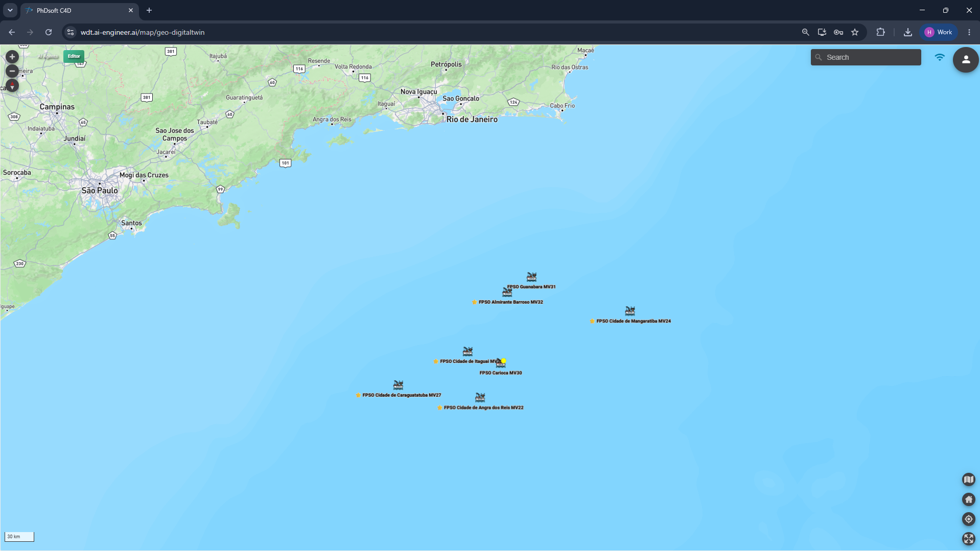Viewport: 980px width, 551px height.
Task: Select the FPSO Almirante Barroso MV32 vessel icon
Action: (507, 292)
